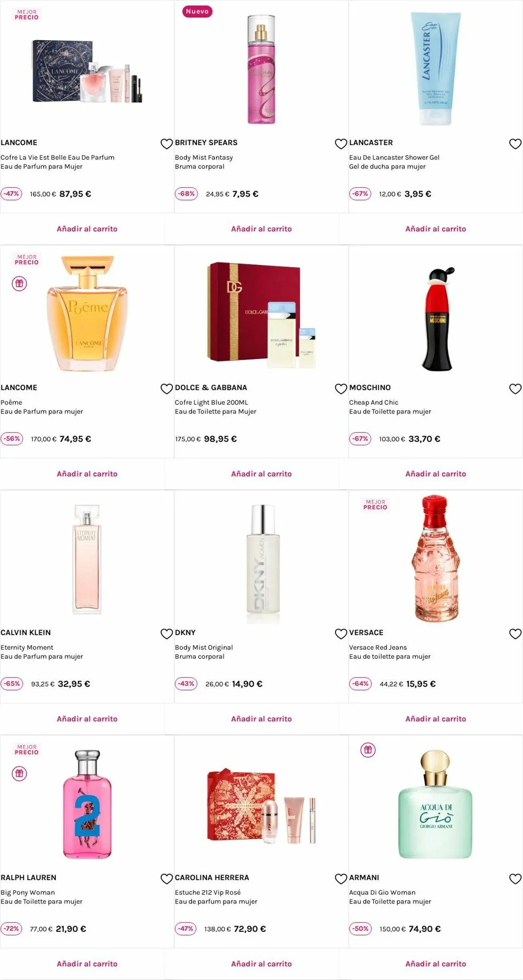
Task: Open Estuche 212 Vip Rosé product link
Action: point(208,892)
